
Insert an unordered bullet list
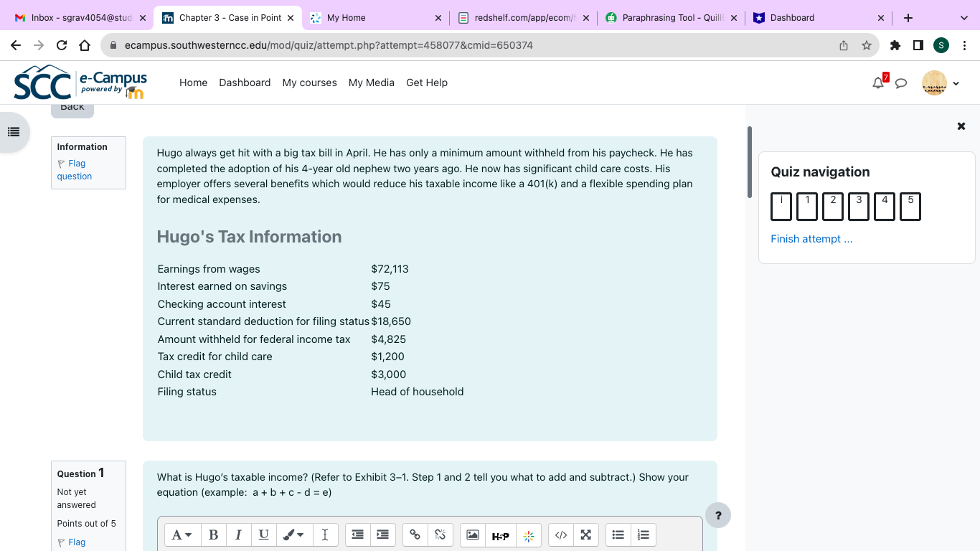click(x=618, y=534)
